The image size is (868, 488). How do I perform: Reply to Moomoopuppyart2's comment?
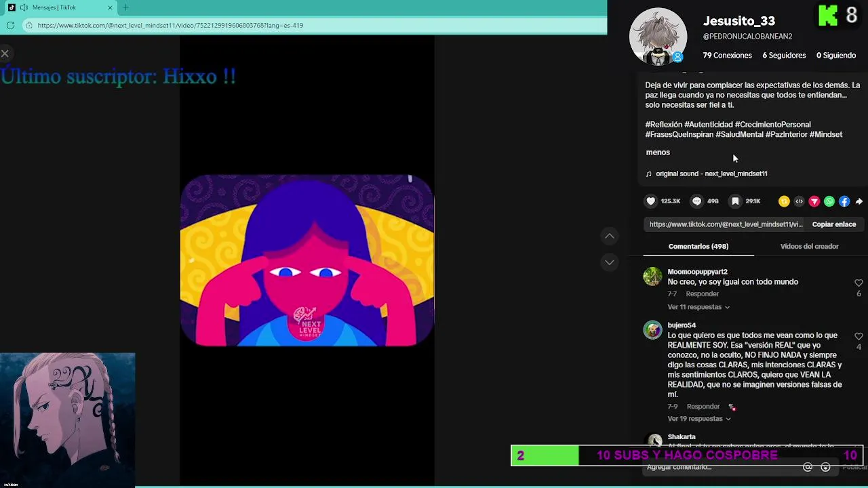click(x=702, y=294)
